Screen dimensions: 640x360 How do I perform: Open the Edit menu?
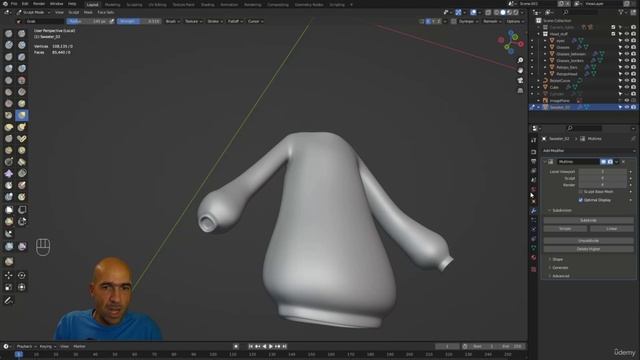click(25, 4)
